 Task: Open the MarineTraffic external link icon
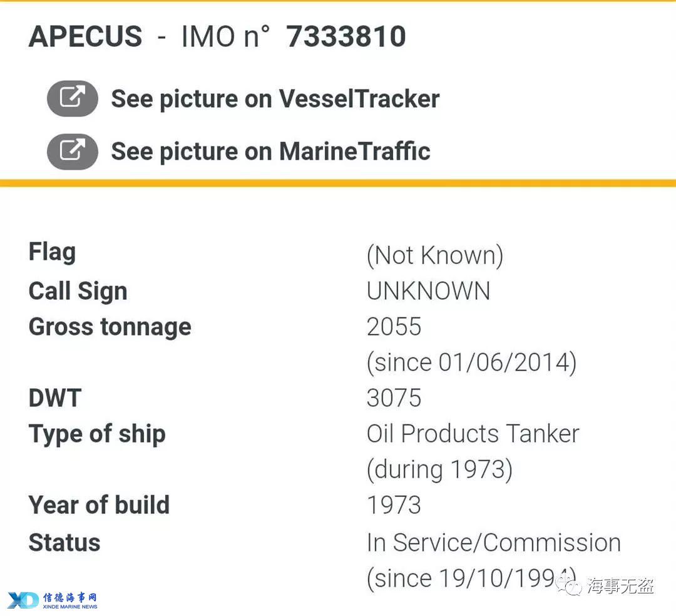click(73, 151)
